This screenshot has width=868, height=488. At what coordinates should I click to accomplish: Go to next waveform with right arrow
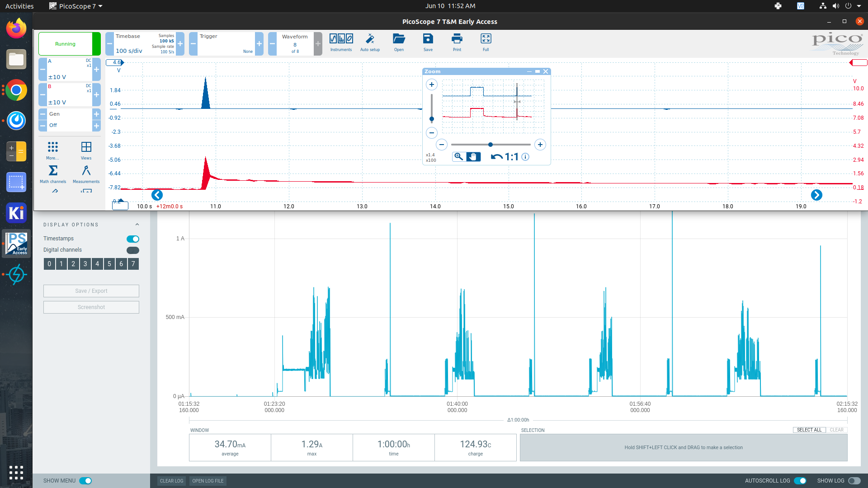[x=816, y=195]
